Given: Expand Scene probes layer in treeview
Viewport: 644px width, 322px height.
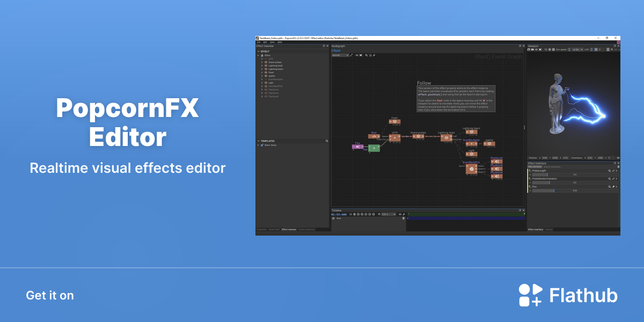Looking at the screenshot, I should (262, 62).
